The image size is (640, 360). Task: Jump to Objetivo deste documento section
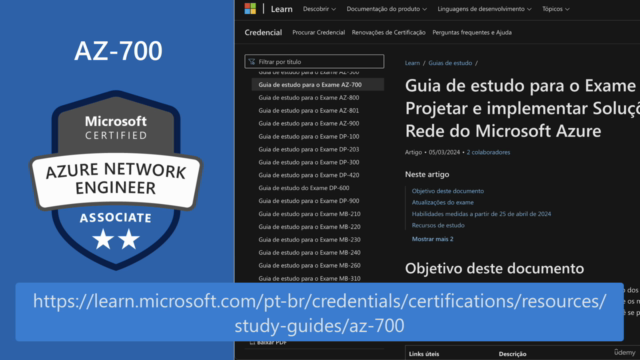coord(448,191)
